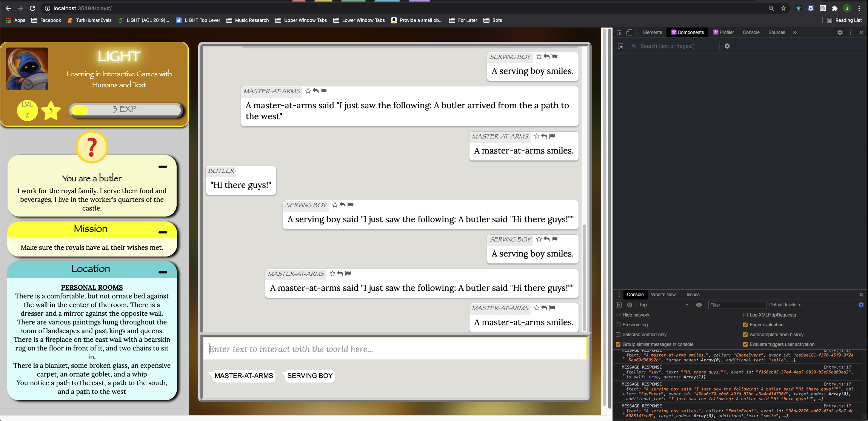Reply to master-at-arms butler arrived message
868x421 pixels.
tap(316, 91)
